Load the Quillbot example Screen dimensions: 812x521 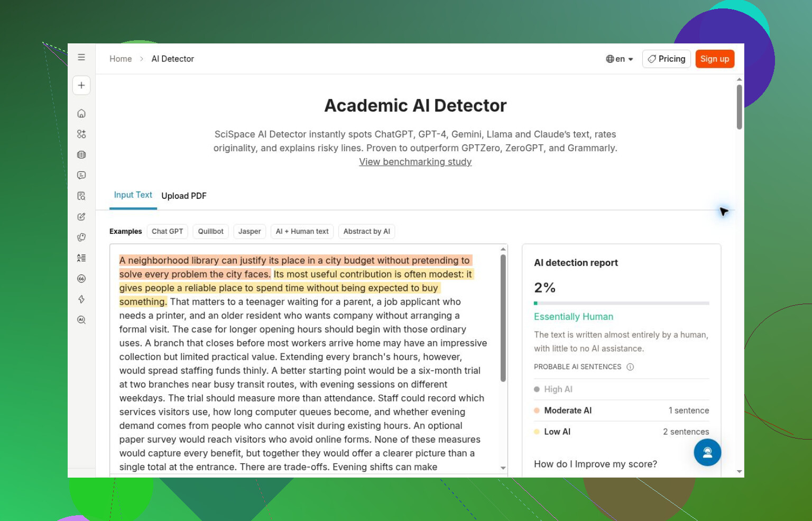[211, 231]
